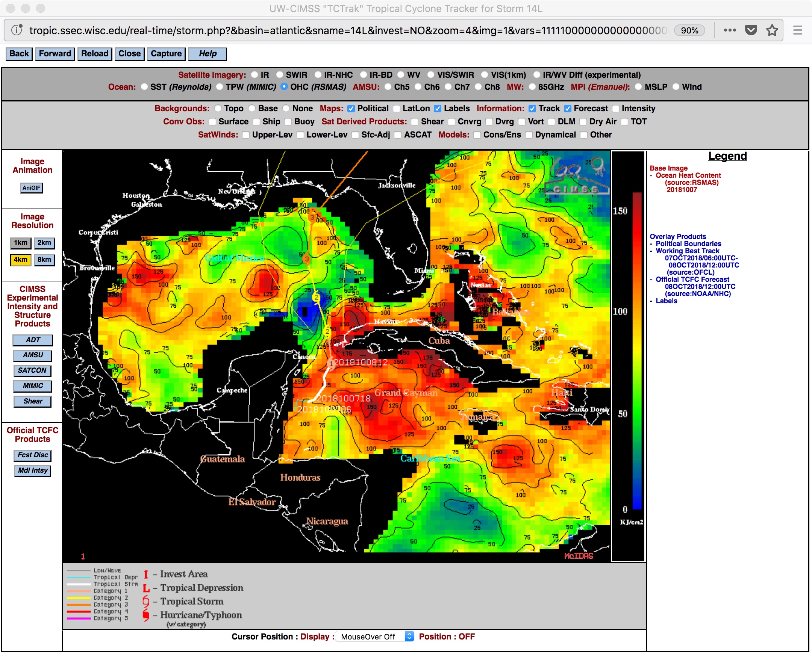Select VIS(1km) imagery
The image size is (812, 653).
(485, 75)
